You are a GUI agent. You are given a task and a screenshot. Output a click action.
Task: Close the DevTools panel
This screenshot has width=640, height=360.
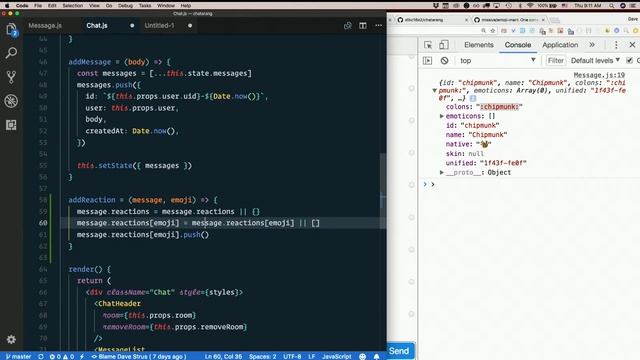[x=632, y=45]
